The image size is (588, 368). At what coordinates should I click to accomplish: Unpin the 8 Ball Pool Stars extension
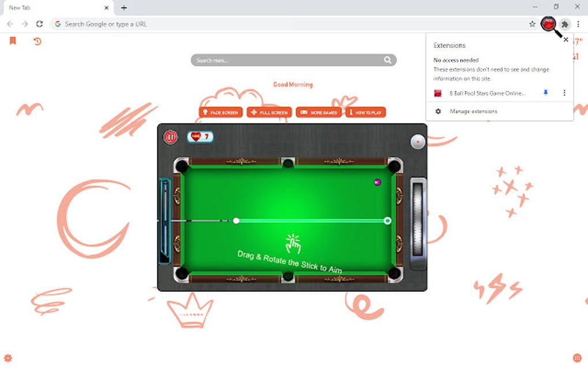545,93
